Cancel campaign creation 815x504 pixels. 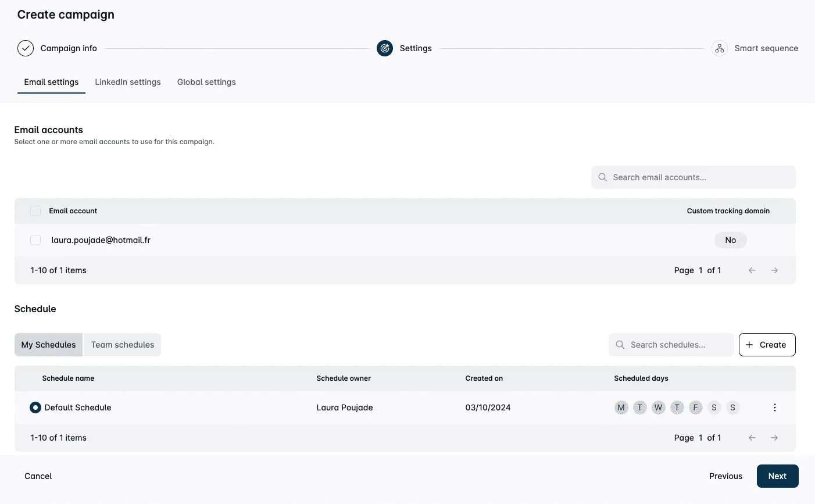coord(38,476)
